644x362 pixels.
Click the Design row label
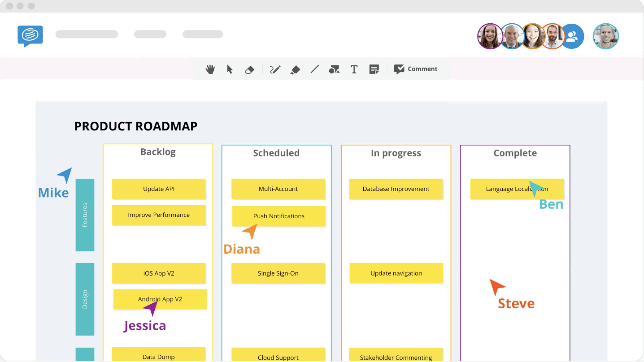pos(85,299)
